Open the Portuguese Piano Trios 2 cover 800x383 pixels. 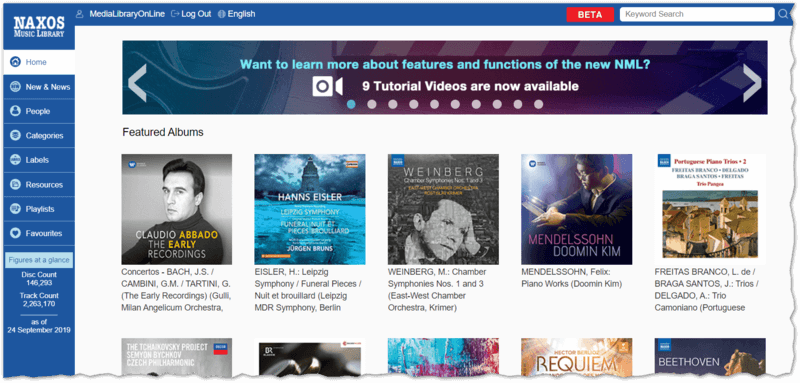(710, 209)
